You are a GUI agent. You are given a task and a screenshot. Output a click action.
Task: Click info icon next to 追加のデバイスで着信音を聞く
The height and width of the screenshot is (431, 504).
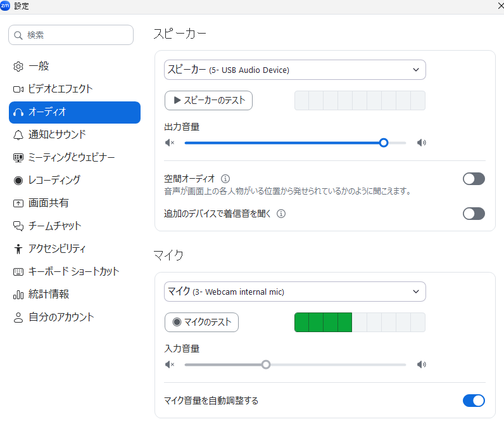point(281,214)
